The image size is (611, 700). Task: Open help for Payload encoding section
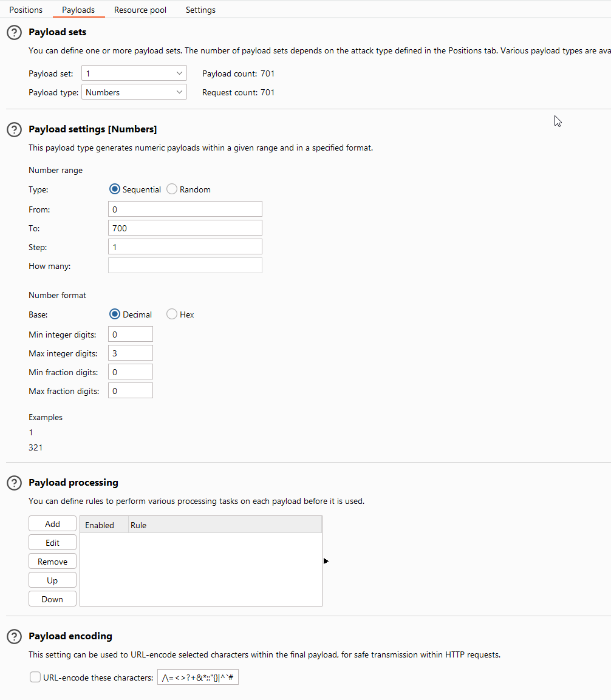(x=14, y=636)
